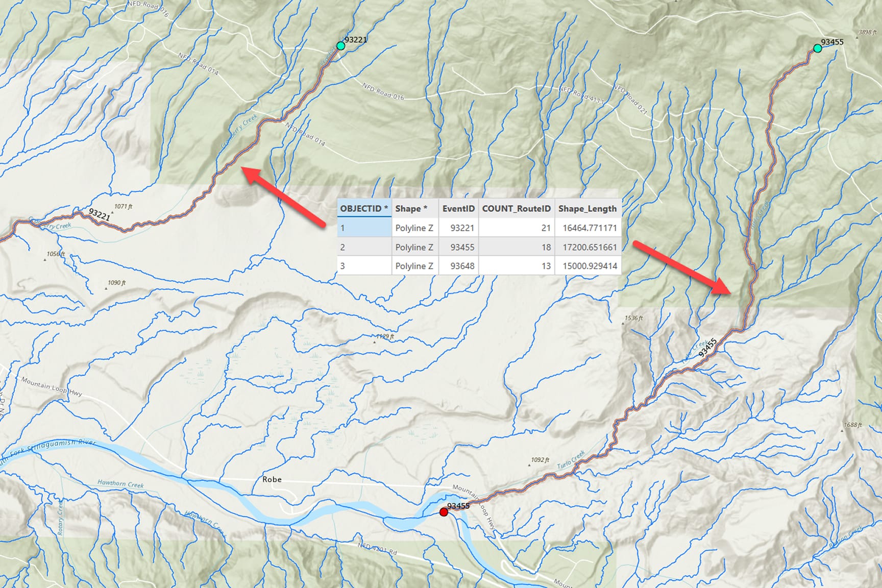Select table row with OBJECTID 3
The height and width of the screenshot is (588, 882).
coord(479,266)
